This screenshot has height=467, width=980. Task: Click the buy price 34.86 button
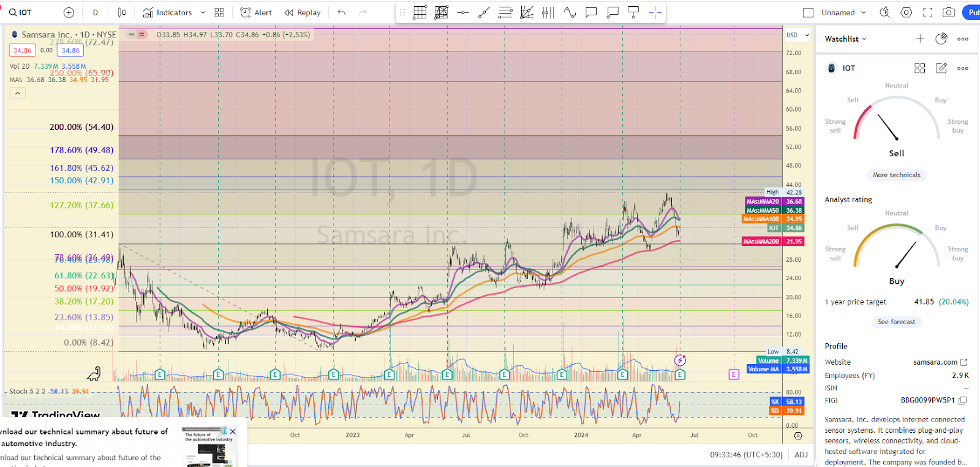coord(70,50)
